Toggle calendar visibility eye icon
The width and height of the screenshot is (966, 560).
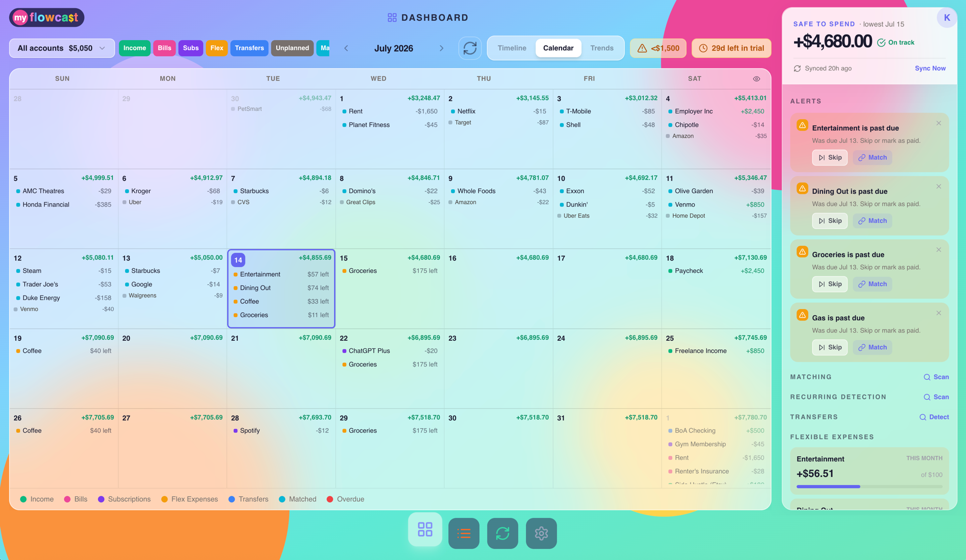click(x=756, y=79)
